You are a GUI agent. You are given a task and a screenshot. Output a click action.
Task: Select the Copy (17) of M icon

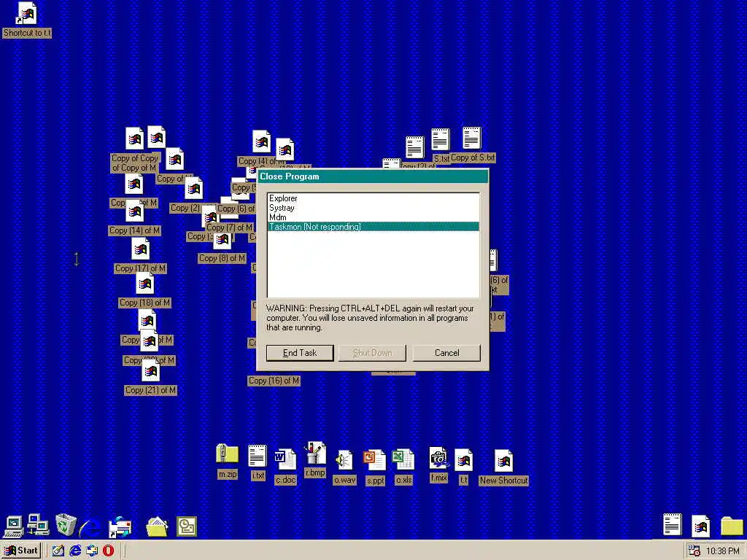coord(141,249)
